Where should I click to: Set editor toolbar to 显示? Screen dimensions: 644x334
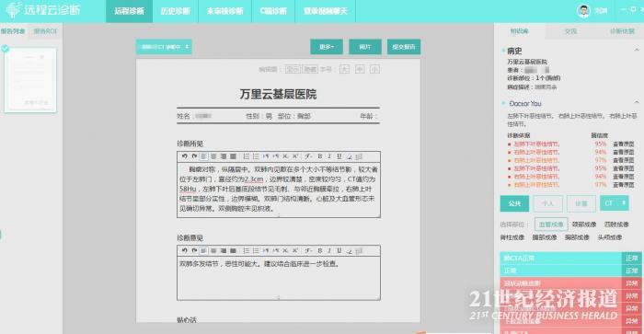tap(293, 69)
